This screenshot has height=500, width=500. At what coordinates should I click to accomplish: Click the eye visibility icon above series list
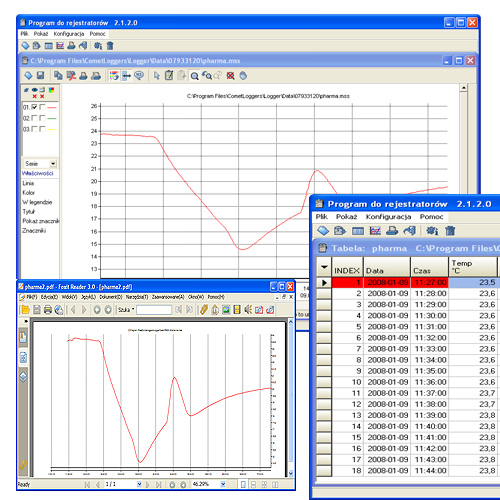35,90
